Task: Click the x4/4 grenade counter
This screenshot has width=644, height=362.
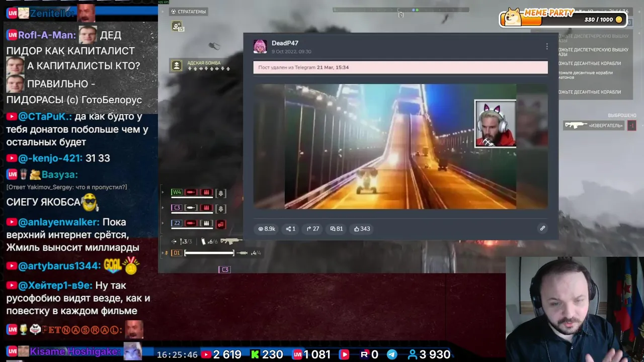Action: pos(250,253)
